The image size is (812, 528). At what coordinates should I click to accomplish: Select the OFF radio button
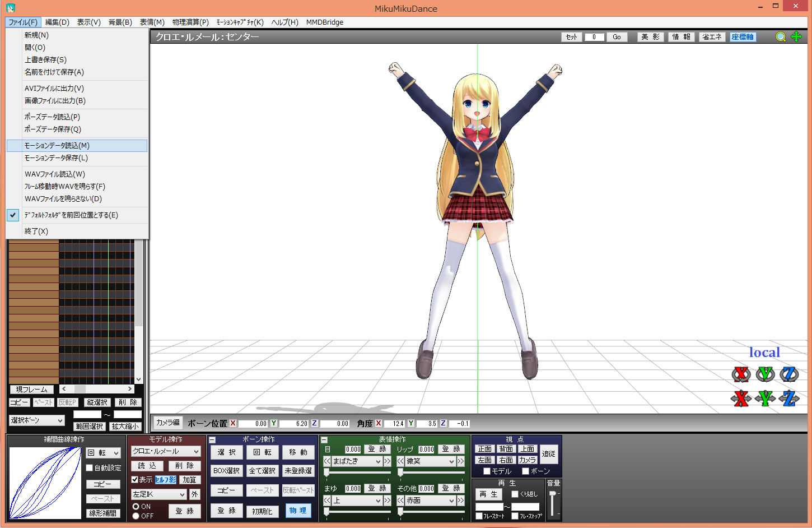point(136,516)
